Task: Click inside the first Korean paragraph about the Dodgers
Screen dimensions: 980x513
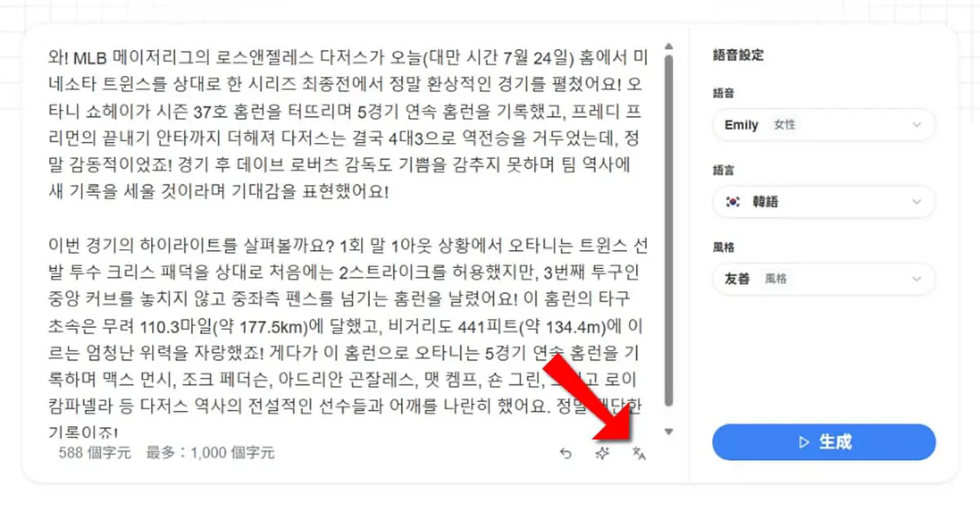Action: (347, 125)
